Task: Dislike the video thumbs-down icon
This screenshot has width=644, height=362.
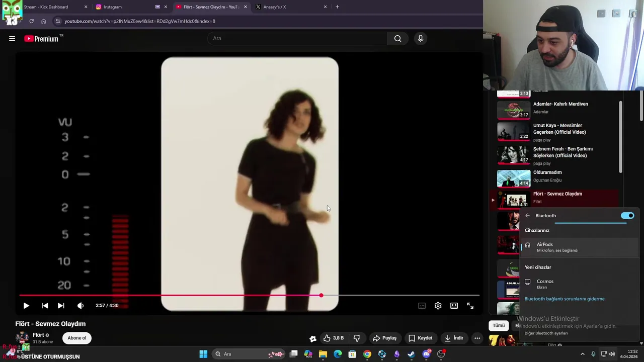Action: (x=357, y=338)
